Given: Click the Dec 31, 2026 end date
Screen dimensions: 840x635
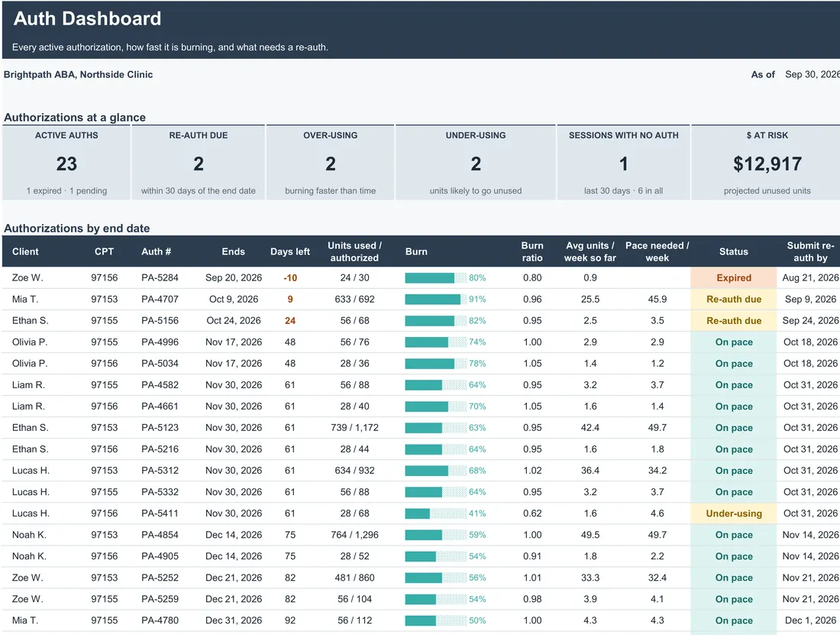Looking at the screenshot, I should point(234,620).
